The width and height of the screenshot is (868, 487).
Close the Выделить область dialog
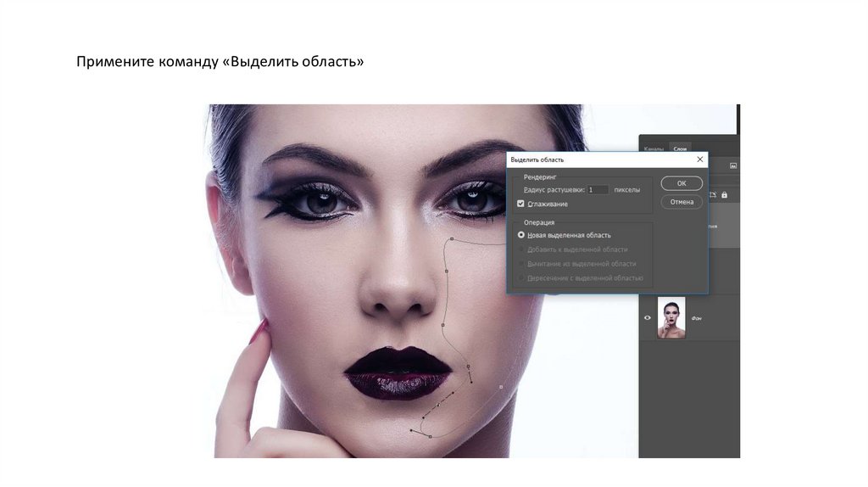pos(699,160)
